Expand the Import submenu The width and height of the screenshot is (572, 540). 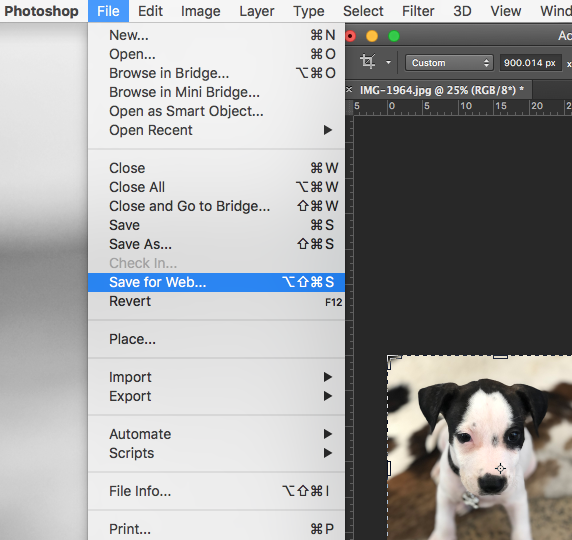point(216,377)
